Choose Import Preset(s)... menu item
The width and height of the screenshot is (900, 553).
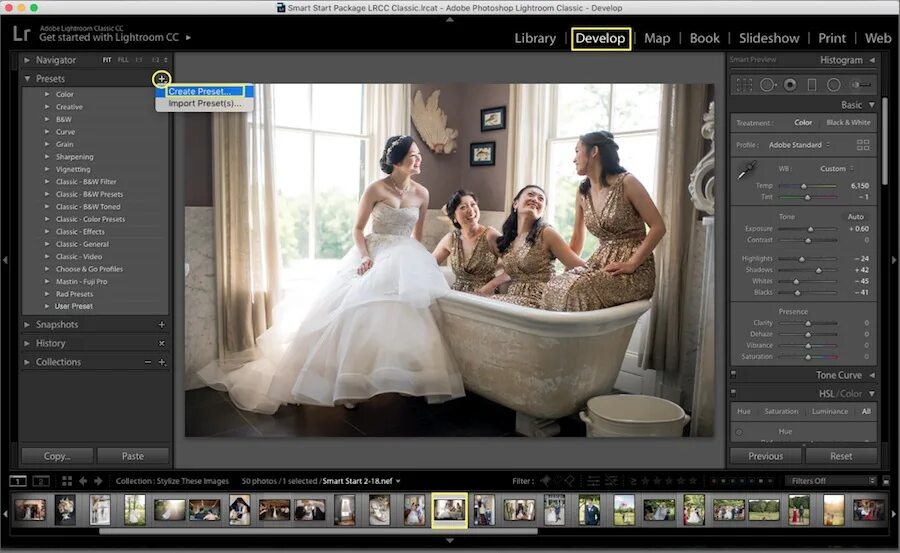point(205,103)
